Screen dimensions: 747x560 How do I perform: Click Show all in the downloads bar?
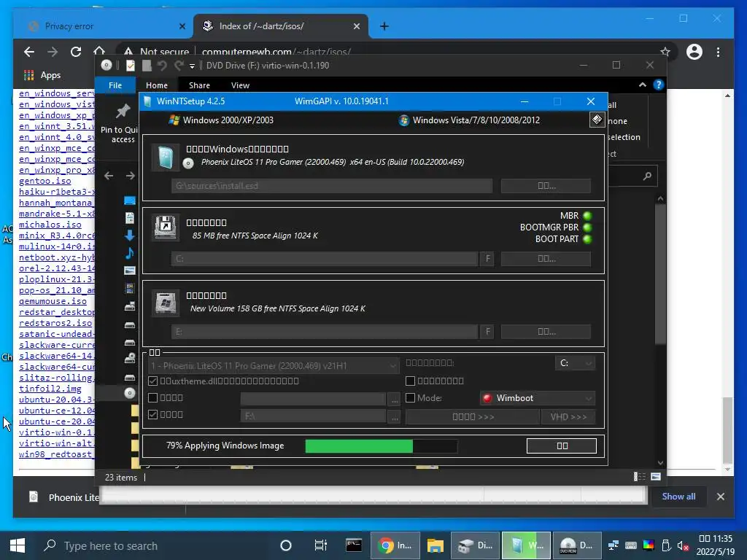pyautogui.click(x=678, y=496)
